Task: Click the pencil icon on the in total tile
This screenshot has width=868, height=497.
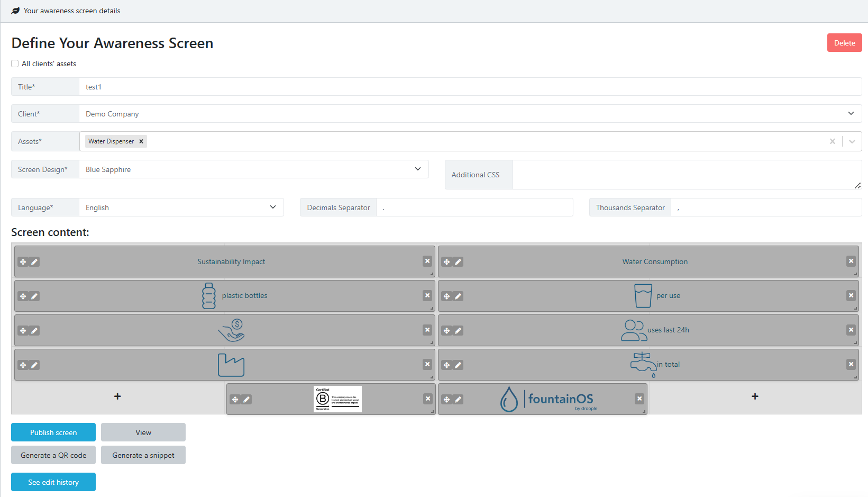Action: point(458,365)
